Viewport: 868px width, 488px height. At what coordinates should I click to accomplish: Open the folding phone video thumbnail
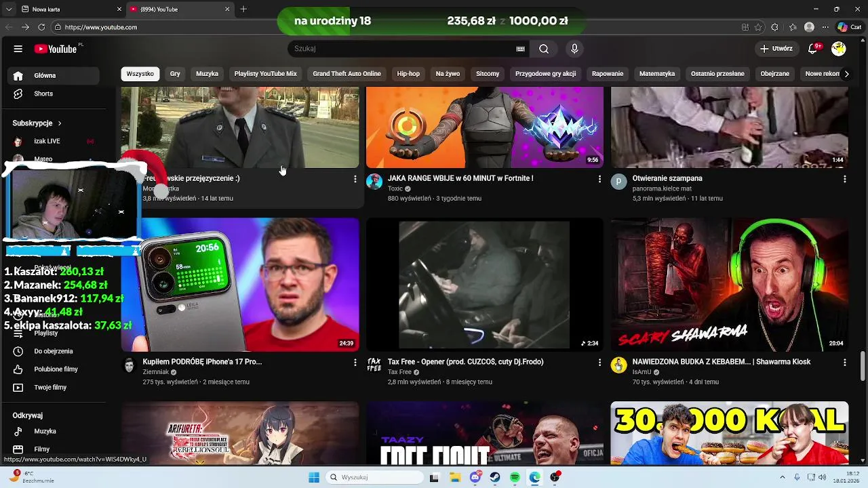[240, 285]
